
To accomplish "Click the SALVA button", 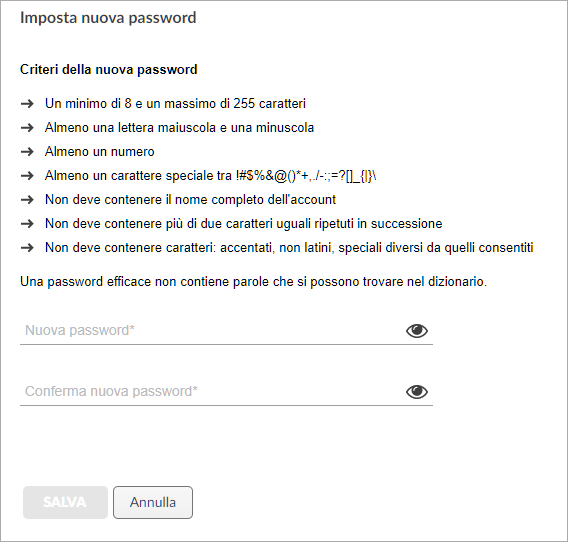I will [x=65, y=502].
